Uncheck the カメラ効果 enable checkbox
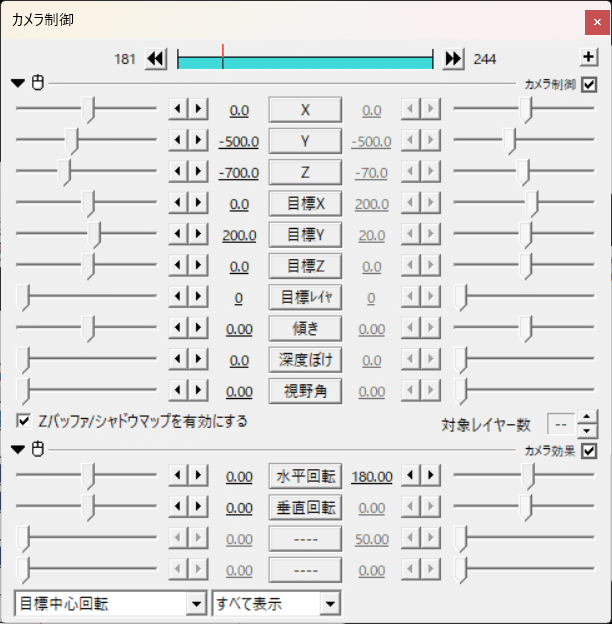612x624 pixels. pyautogui.click(x=589, y=451)
